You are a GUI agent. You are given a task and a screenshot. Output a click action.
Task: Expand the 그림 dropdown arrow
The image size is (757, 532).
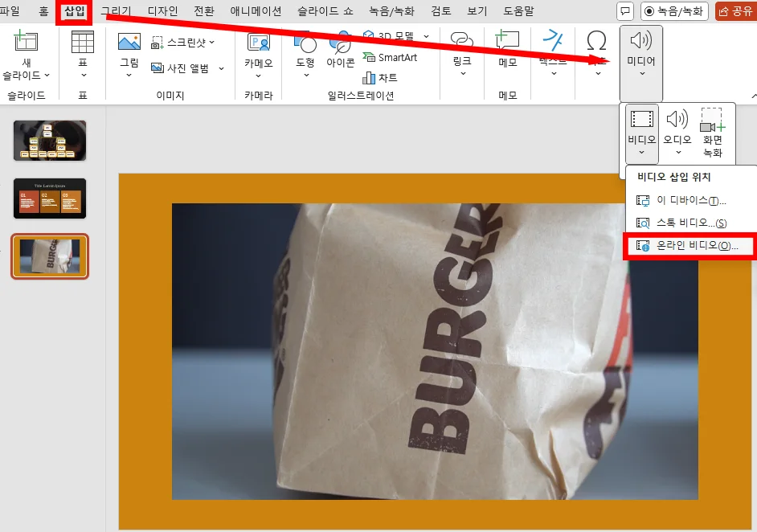click(129, 76)
